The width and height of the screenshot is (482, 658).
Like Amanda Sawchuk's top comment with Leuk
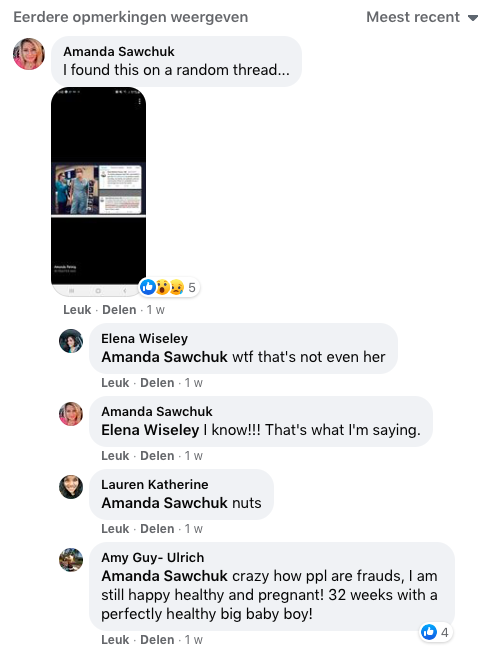(x=77, y=310)
